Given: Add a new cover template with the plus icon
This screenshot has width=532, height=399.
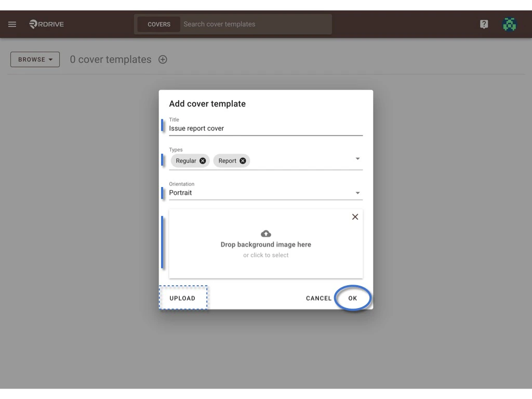Looking at the screenshot, I should pyautogui.click(x=163, y=59).
